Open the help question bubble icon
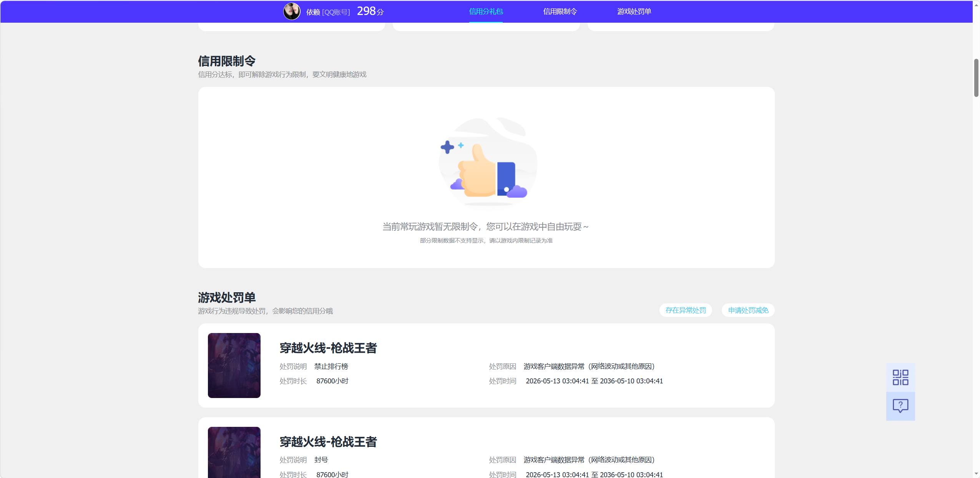Image resolution: width=980 pixels, height=478 pixels. 900,406
